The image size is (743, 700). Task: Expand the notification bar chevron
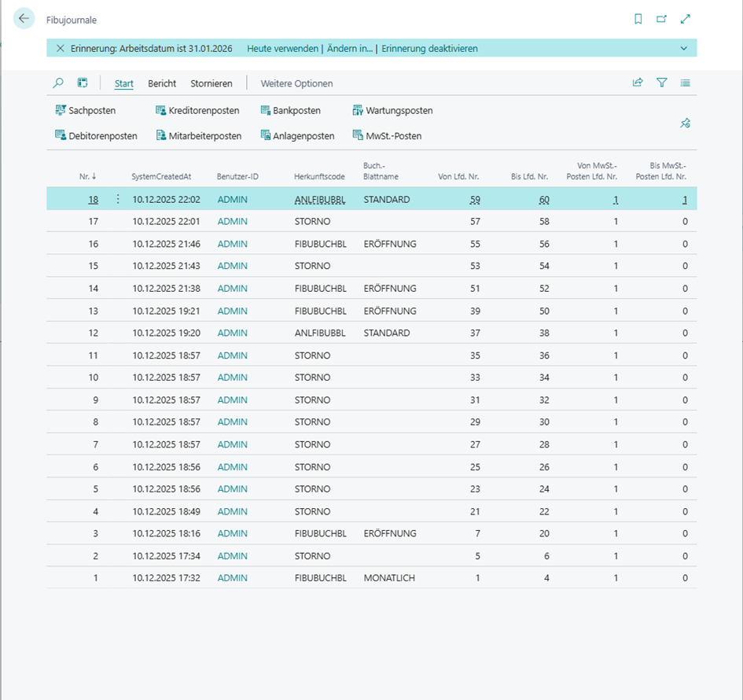683,49
